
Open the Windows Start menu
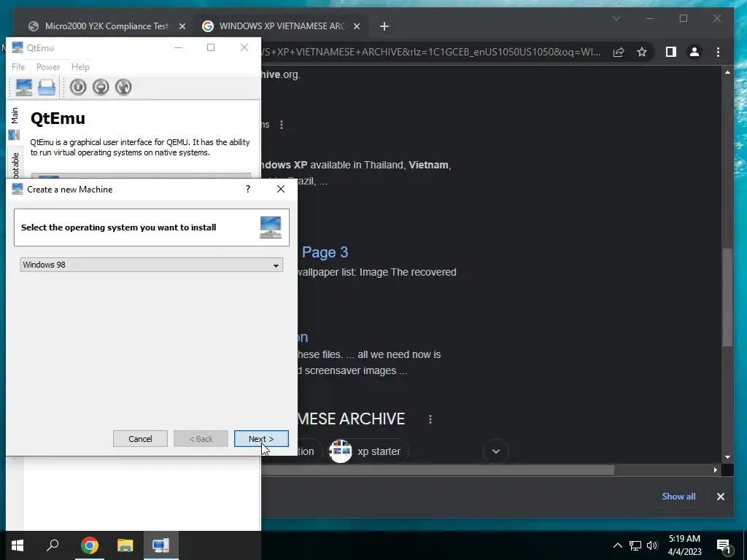(18, 545)
